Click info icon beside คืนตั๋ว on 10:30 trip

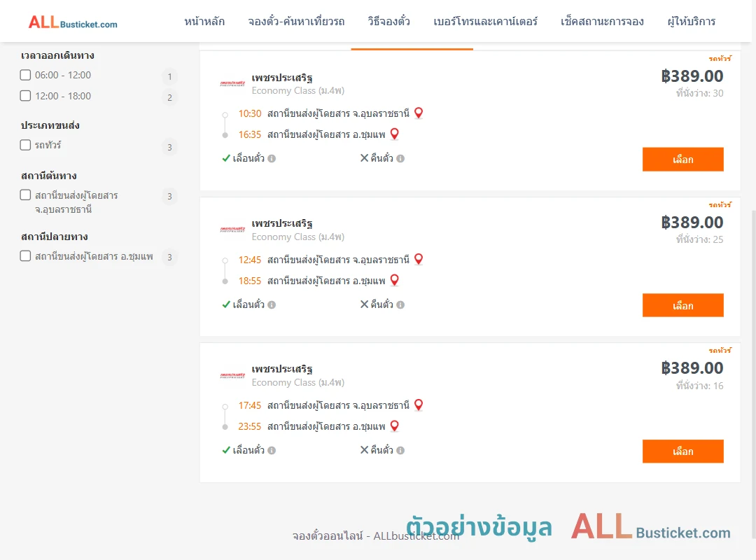400,158
